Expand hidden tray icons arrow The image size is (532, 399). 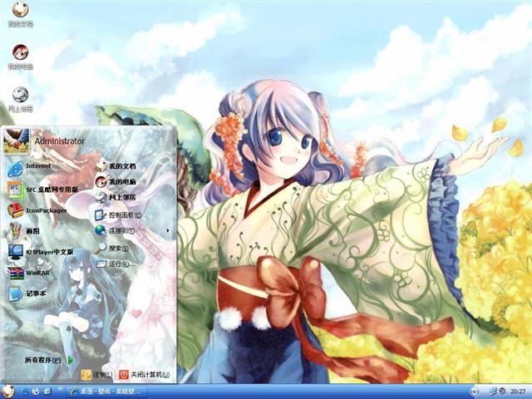[x=475, y=392]
